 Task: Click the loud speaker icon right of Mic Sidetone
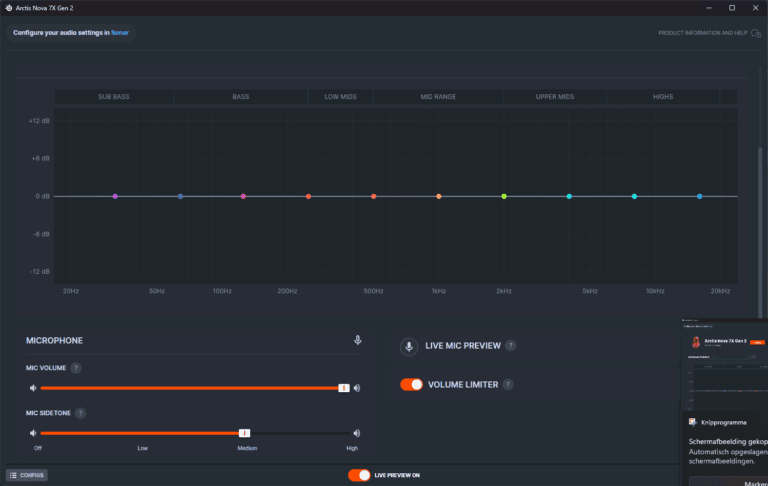point(357,433)
